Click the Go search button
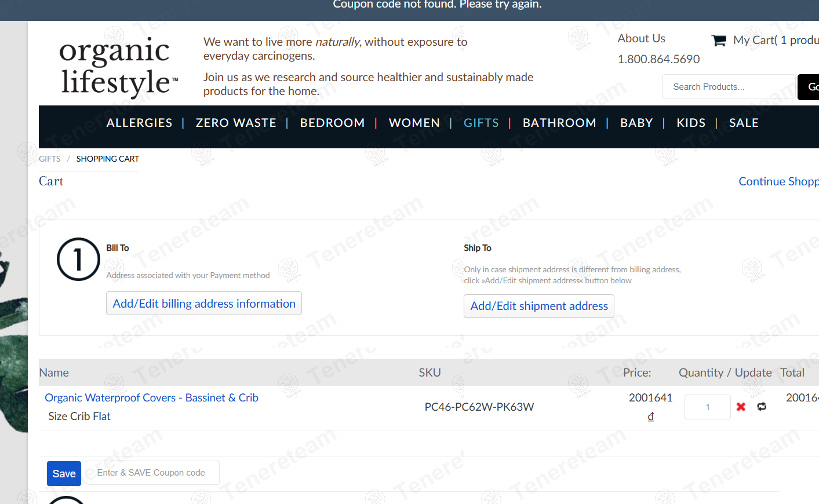Image resolution: width=819 pixels, height=504 pixels. [x=809, y=87]
